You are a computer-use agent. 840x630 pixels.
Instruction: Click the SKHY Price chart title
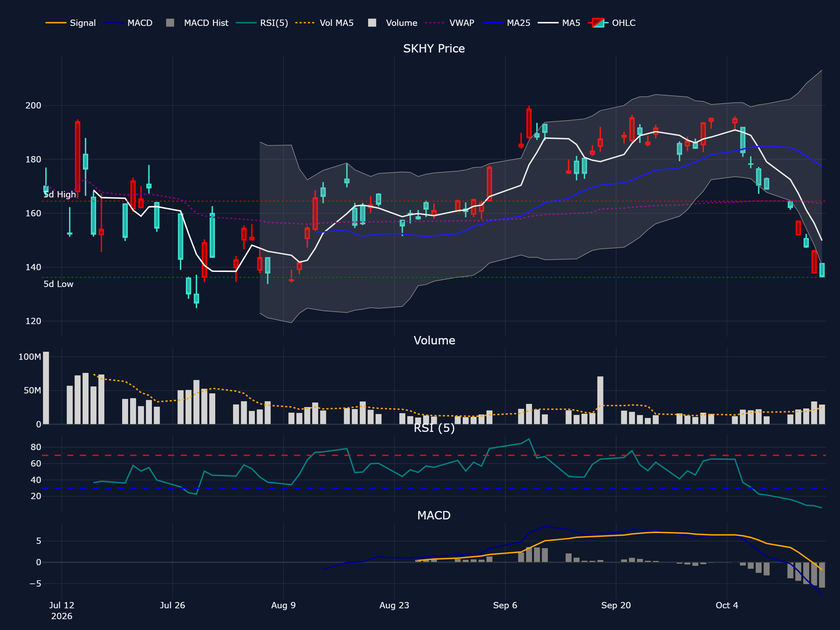point(434,49)
